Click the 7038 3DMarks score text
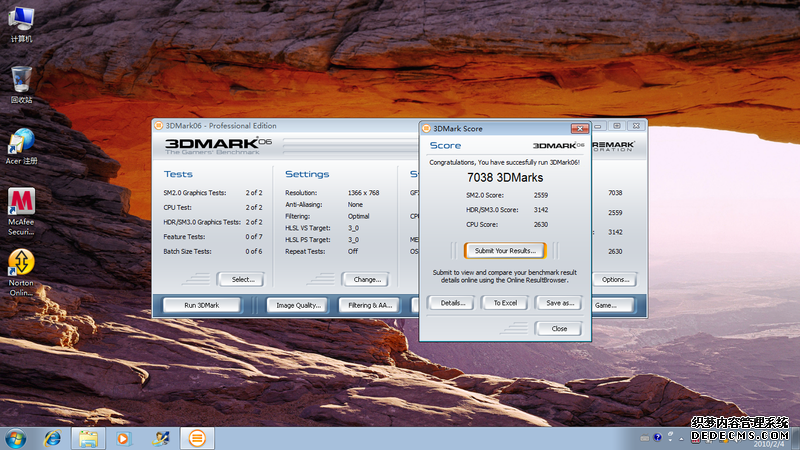This screenshot has height=450, width=800. tap(505, 178)
